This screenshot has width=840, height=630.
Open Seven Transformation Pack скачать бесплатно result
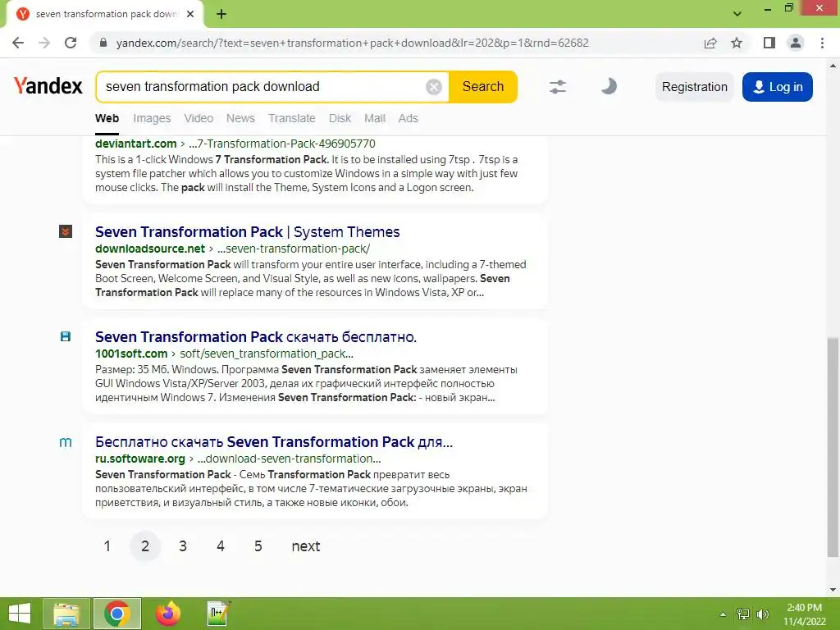tap(256, 337)
